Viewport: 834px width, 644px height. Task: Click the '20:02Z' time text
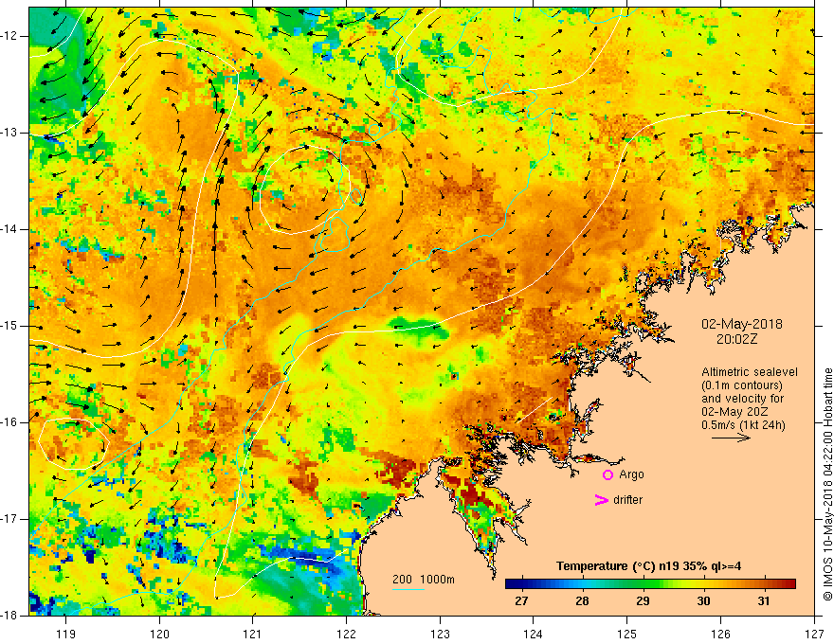tap(736, 338)
